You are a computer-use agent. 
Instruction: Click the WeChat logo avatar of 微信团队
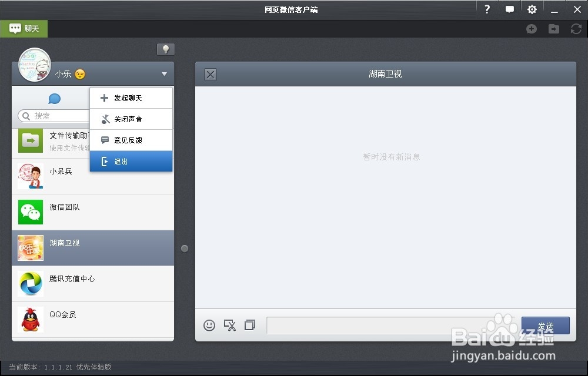[31, 212]
